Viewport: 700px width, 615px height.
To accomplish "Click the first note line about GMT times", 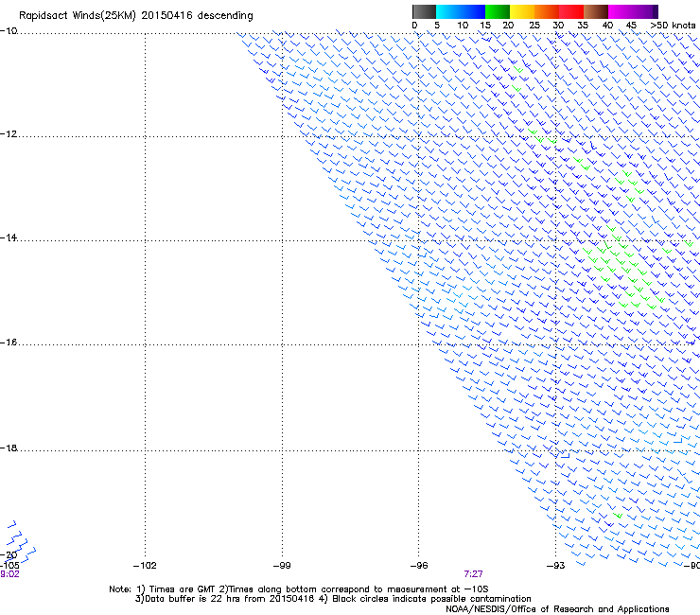I will (x=298, y=589).
